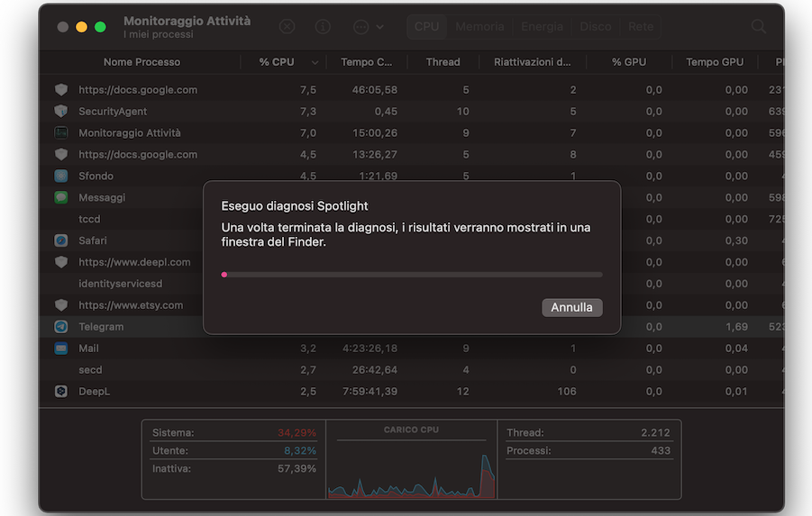Click the Mail envelope icon
The image size is (812, 516).
coord(61,349)
